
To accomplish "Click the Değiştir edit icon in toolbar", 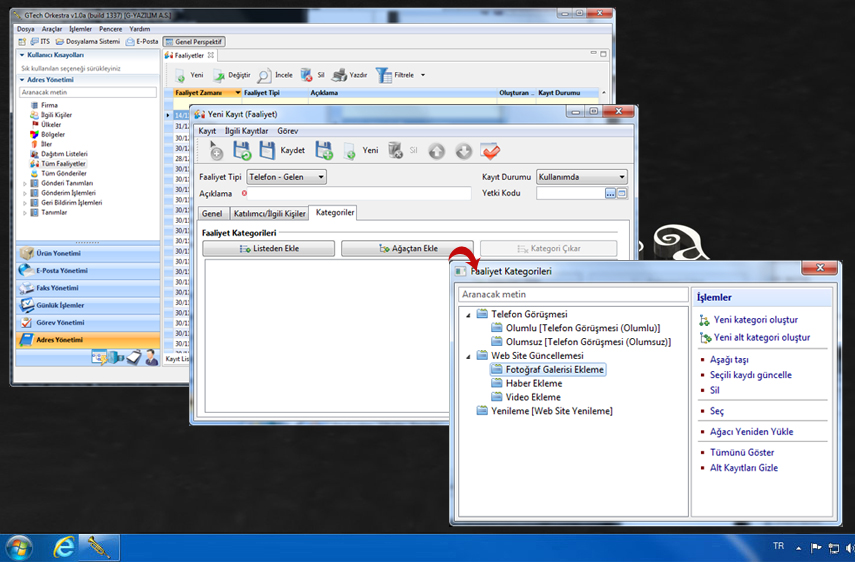I will click(217, 75).
